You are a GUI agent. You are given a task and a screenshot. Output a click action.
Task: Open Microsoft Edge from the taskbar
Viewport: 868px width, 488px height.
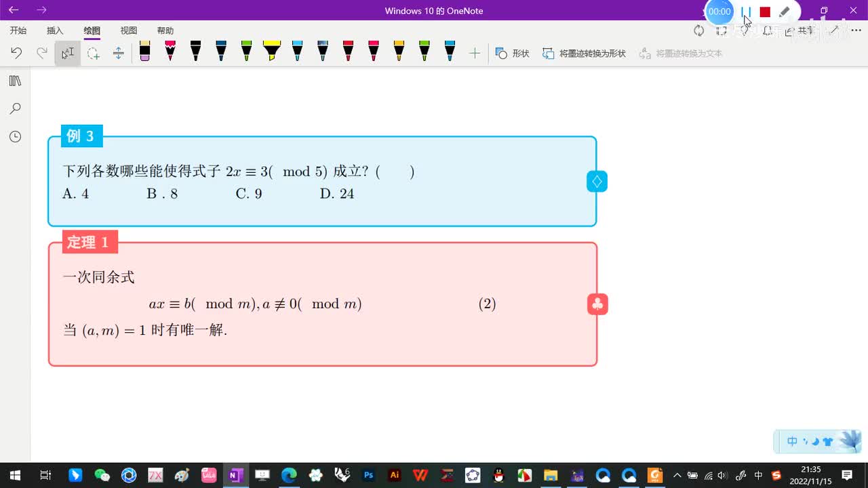[289, 475]
